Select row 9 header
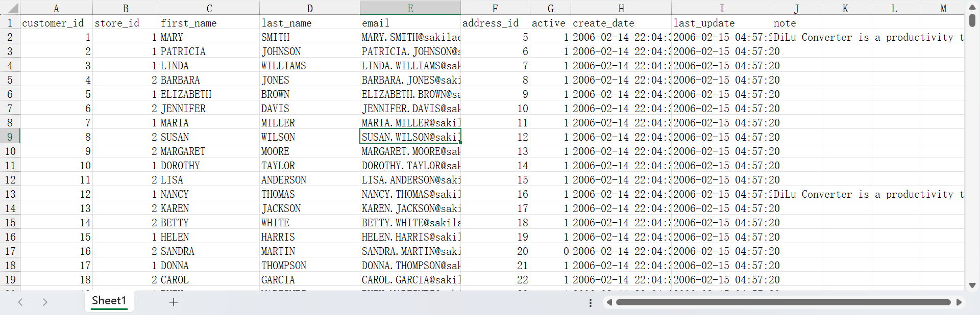Screen dimensions: 980x315 [10, 137]
